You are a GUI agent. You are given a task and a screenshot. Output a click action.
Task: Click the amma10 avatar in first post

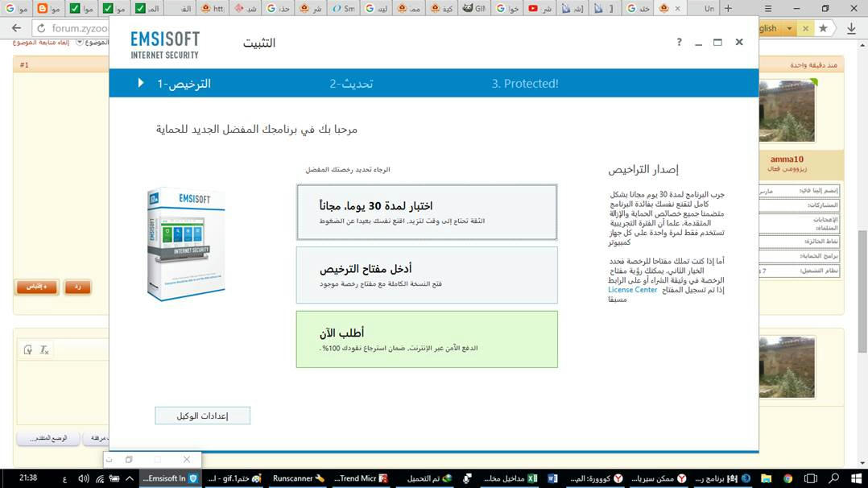tap(787, 111)
